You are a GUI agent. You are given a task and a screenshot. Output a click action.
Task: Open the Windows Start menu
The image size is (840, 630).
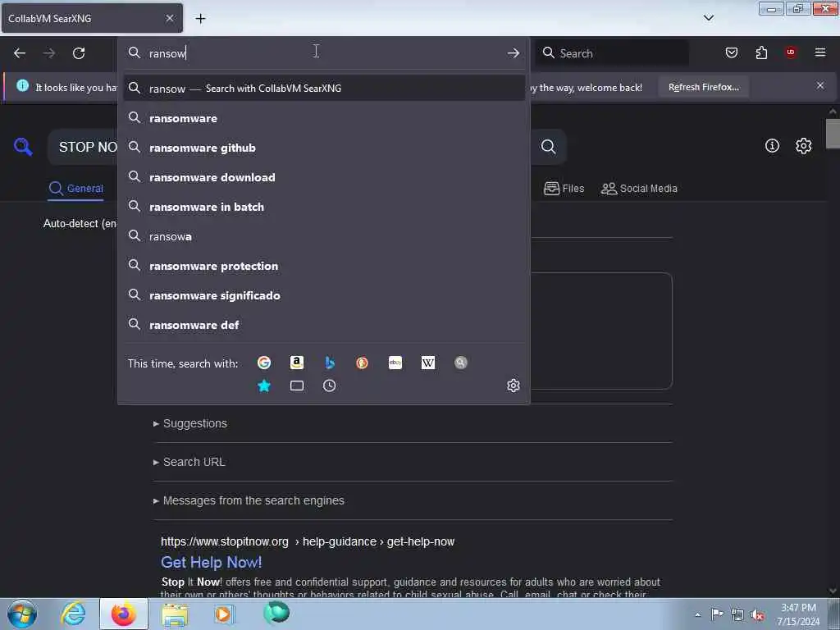click(22, 614)
